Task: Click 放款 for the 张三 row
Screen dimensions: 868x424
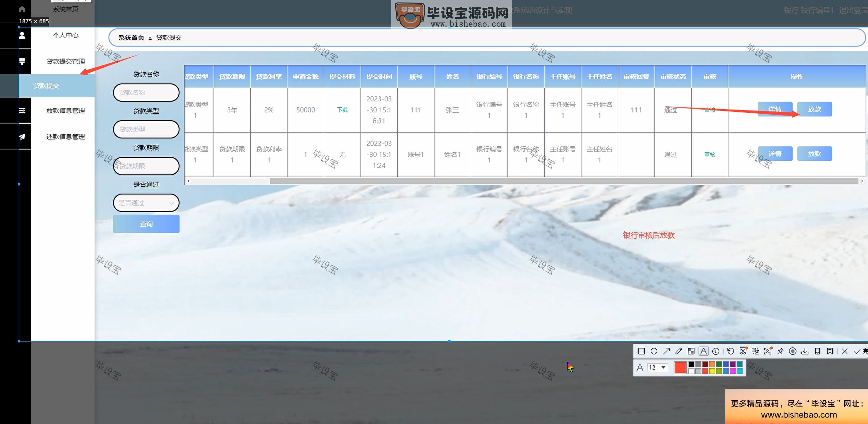Action: 814,109
